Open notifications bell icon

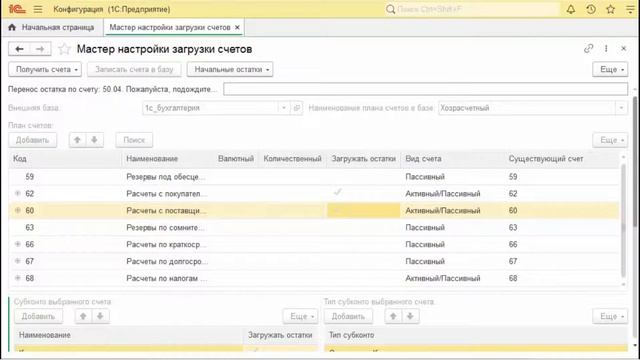(x=571, y=9)
